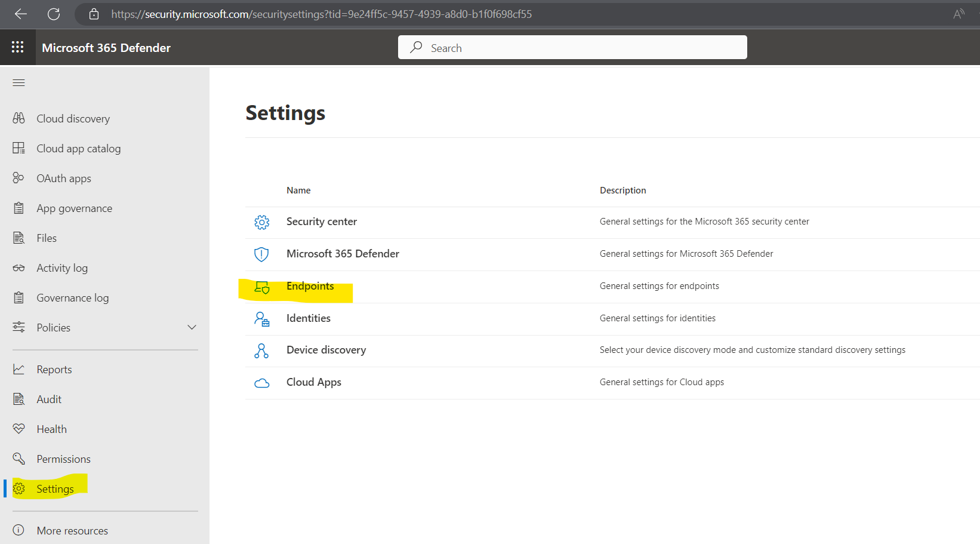The image size is (980, 544).
Task: Open App governance page
Action: 75,208
